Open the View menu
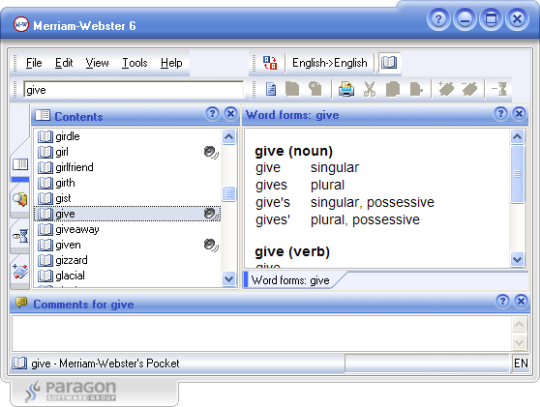The height and width of the screenshot is (407, 540). click(97, 63)
